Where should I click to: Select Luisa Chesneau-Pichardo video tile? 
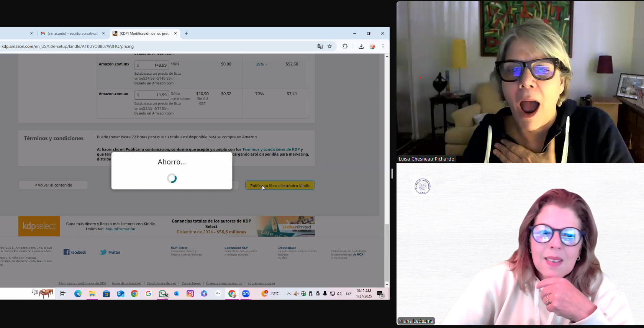(x=520, y=82)
